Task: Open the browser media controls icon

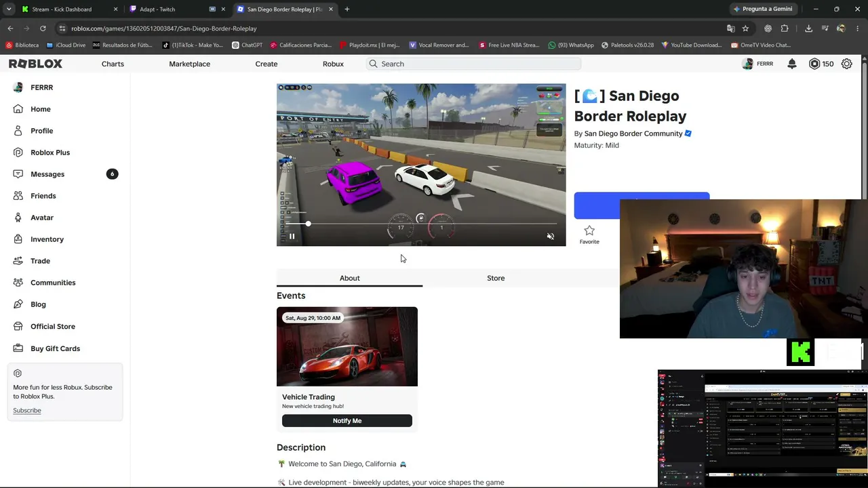Action: [x=825, y=28]
